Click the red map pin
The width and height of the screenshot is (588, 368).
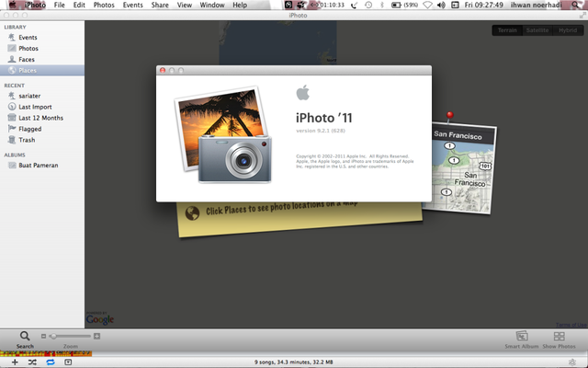(x=449, y=116)
